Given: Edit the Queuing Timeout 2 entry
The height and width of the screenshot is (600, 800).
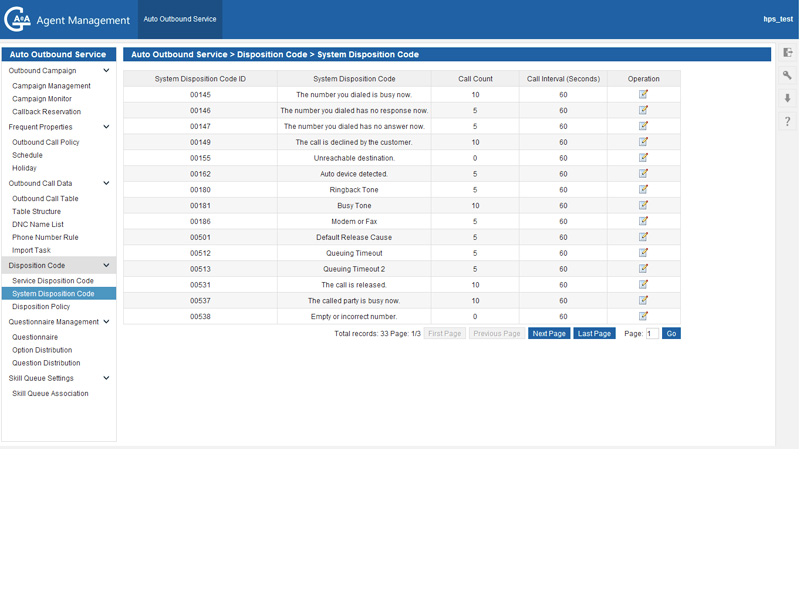Looking at the screenshot, I should [x=643, y=269].
